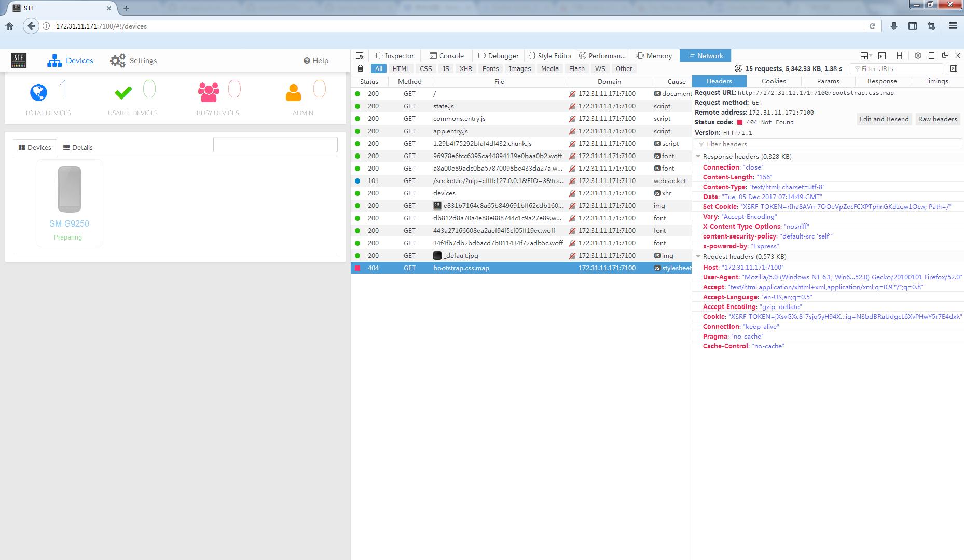
Task: Open the Performance tool tab
Action: point(602,55)
